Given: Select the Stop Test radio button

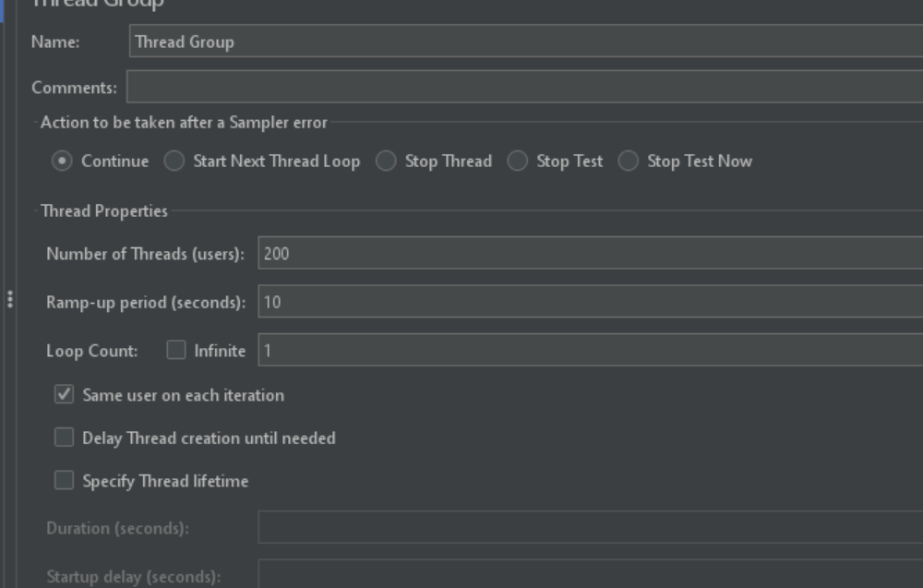Looking at the screenshot, I should 518,161.
